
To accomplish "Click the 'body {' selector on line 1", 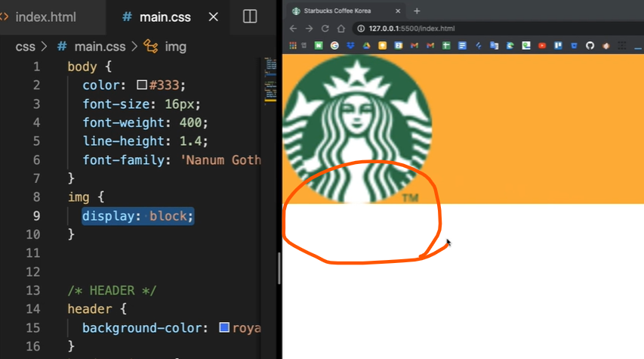I will (x=90, y=67).
